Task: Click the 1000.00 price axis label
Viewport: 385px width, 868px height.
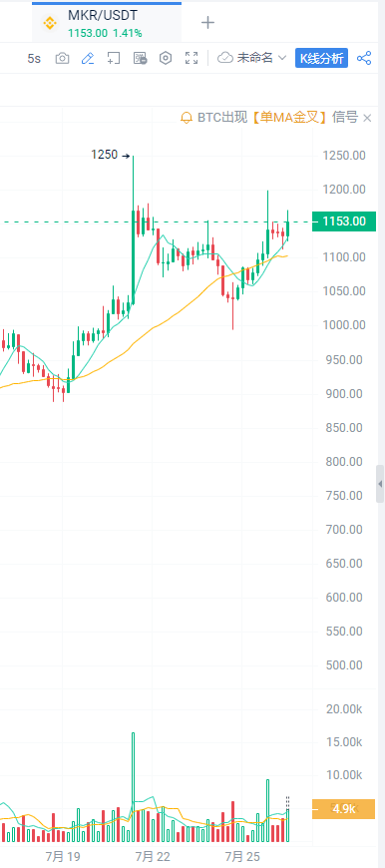Action: [344, 325]
